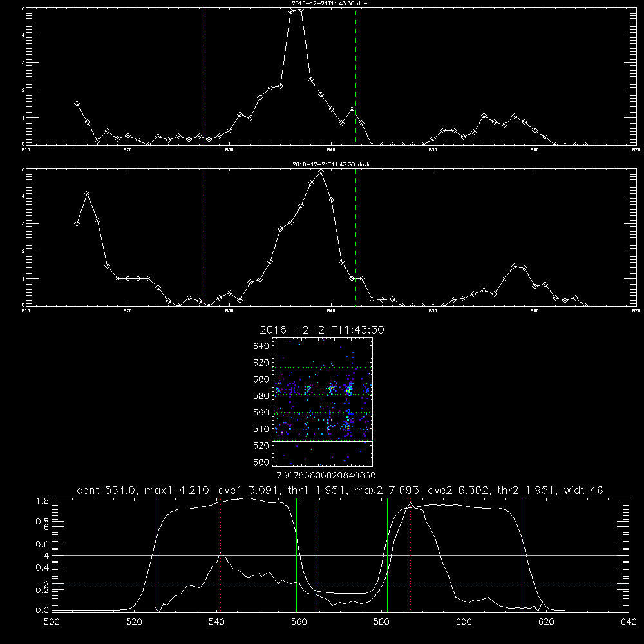Image resolution: width=644 pixels, height=644 pixels.
Task: Click the red dotted line near 541
Action: click(221, 555)
